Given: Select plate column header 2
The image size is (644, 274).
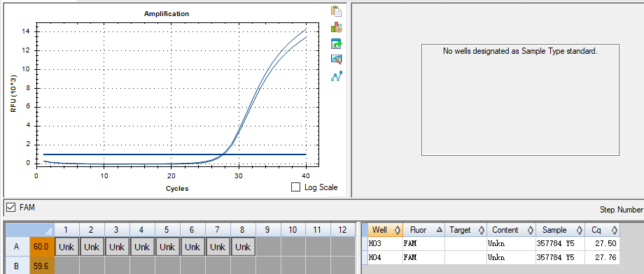Looking at the screenshot, I should click(92, 230).
